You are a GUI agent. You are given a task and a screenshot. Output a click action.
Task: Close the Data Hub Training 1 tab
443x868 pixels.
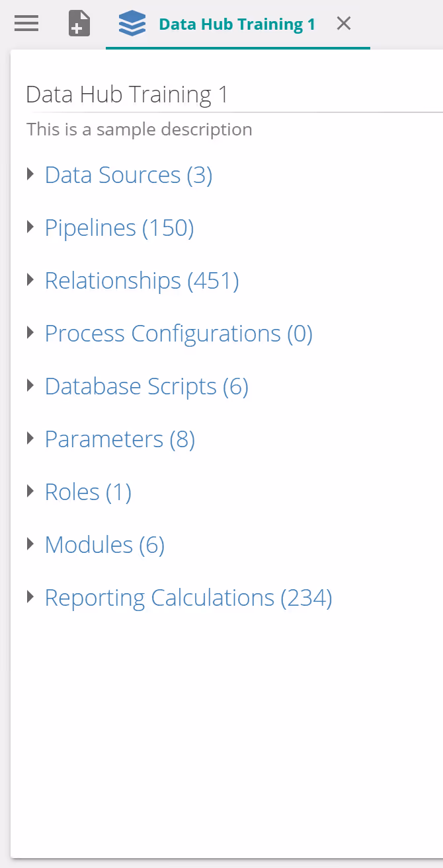coord(344,24)
